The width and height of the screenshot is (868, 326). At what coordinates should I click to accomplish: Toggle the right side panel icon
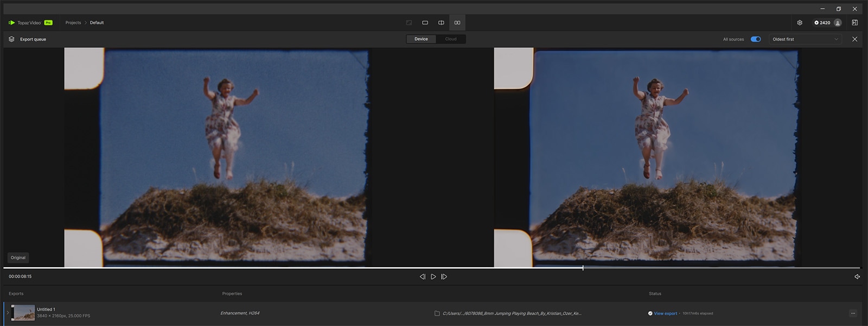click(x=854, y=23)
